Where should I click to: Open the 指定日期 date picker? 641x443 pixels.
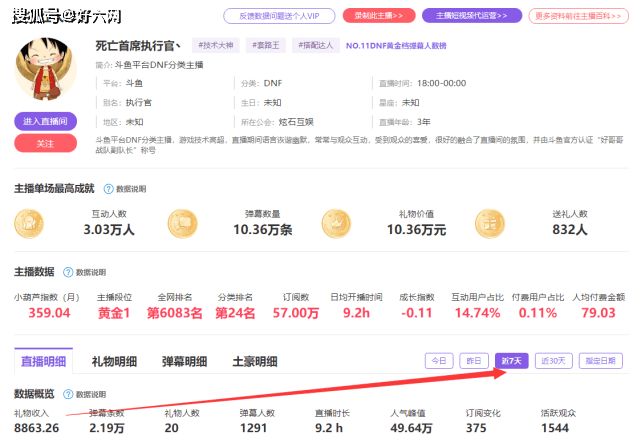601,361
